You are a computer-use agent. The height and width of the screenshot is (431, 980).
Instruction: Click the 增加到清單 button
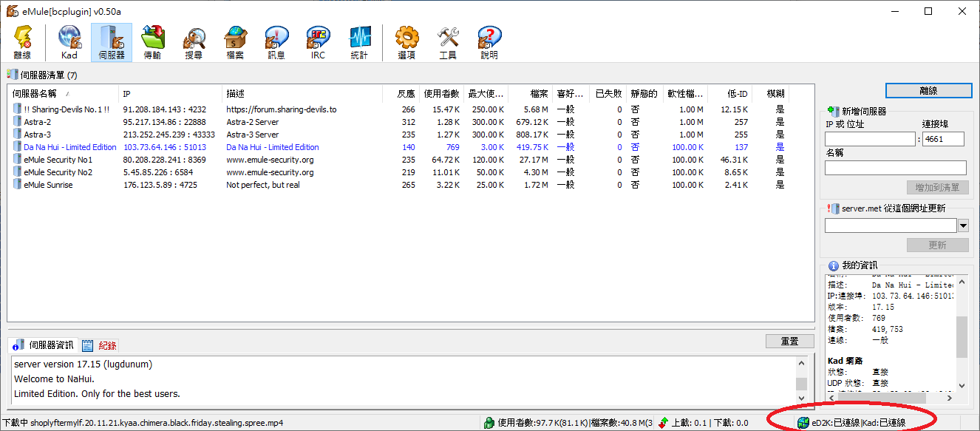click(x=937, y=188)
